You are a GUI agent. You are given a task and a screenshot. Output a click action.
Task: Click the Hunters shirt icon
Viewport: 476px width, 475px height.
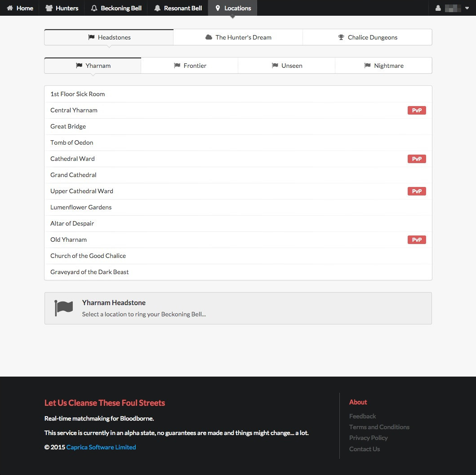49,8
